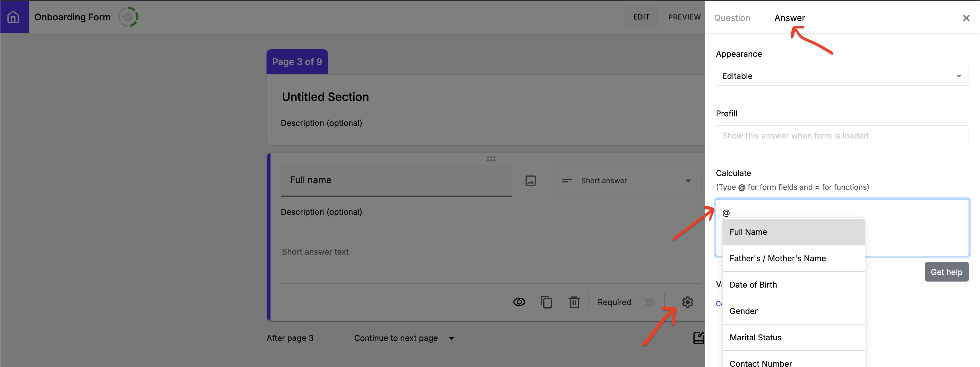This screenshot has height=367, width=980.
Task: Click the add image icon beside Full name
Action: tap(530, 180)
